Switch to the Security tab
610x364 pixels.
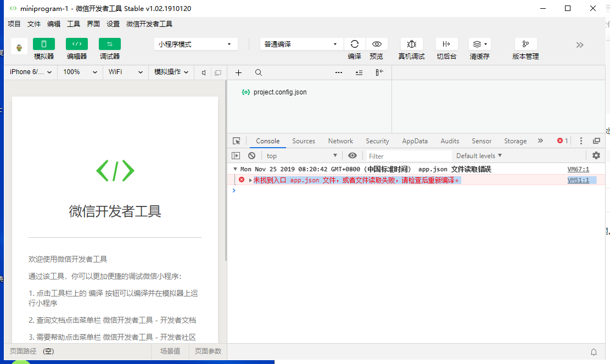point(377,141)
